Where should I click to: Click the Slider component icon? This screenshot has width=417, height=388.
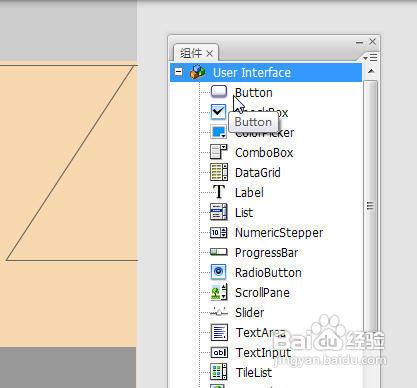point(219,312)
